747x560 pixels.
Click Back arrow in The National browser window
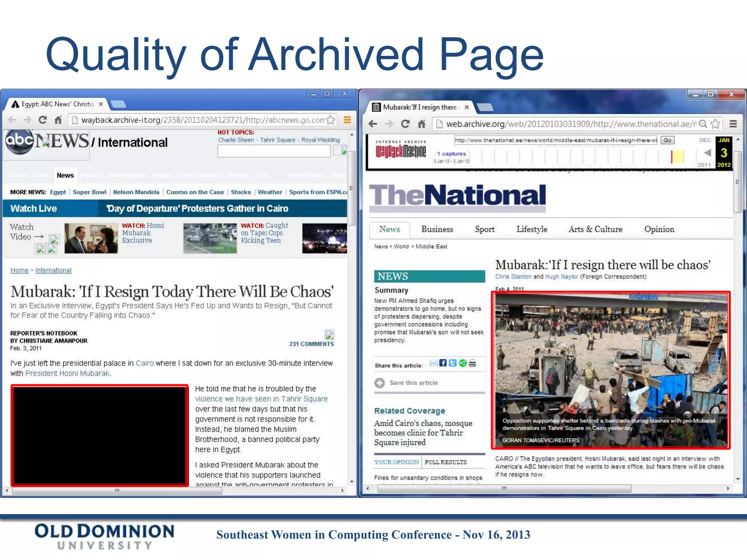(x=373, y=124)
